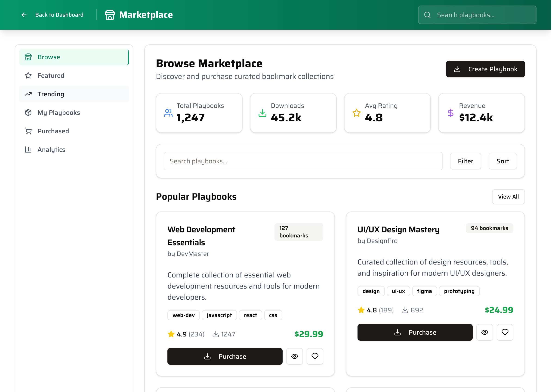Click the Analytics bar chart icon

tap(28, 150)
